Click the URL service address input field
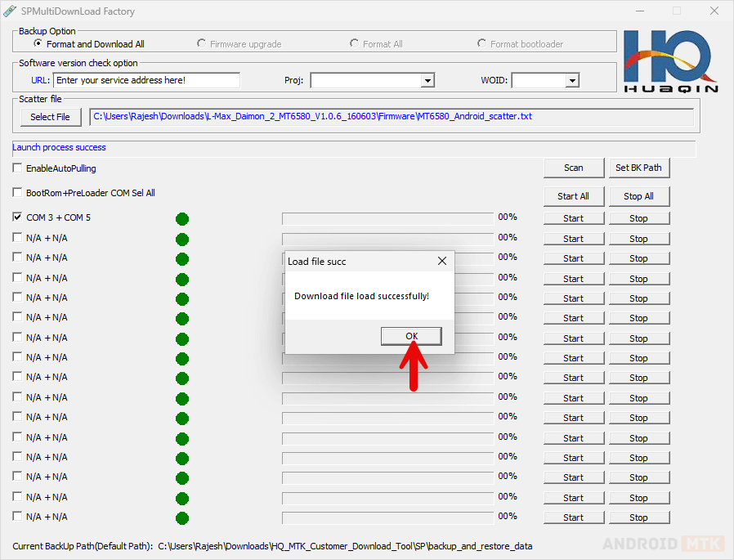The height and width of the screenshot is (560, 734). 146,80
